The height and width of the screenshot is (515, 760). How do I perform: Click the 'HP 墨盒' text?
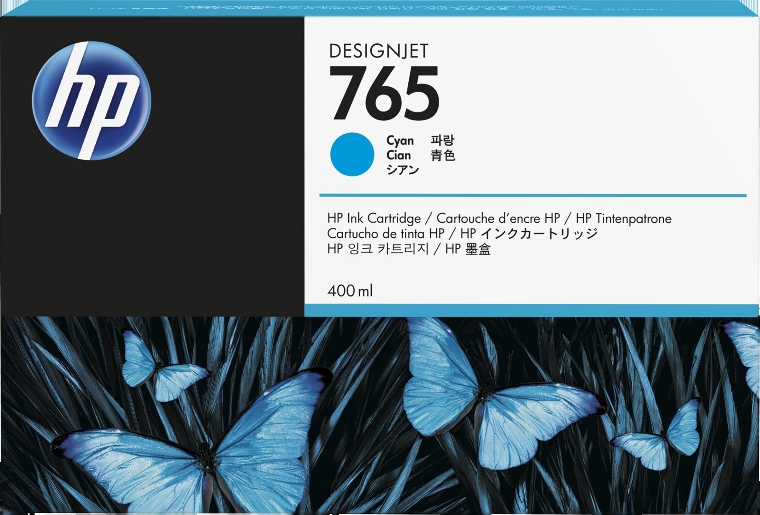tap(467, 248)
